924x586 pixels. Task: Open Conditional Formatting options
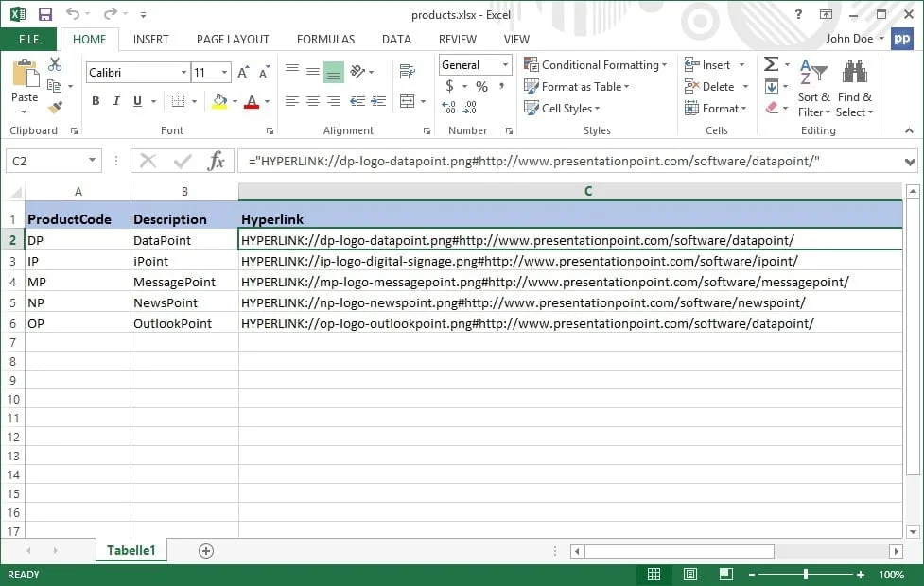596,64
